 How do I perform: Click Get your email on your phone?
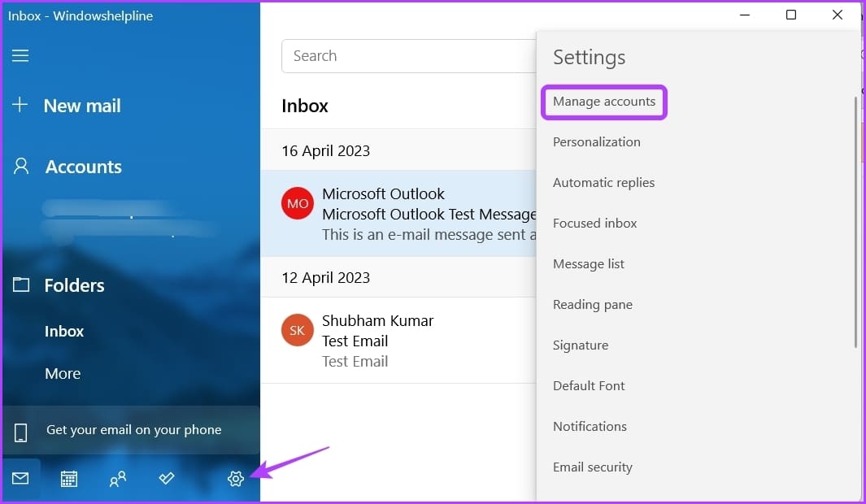point(131,430)
